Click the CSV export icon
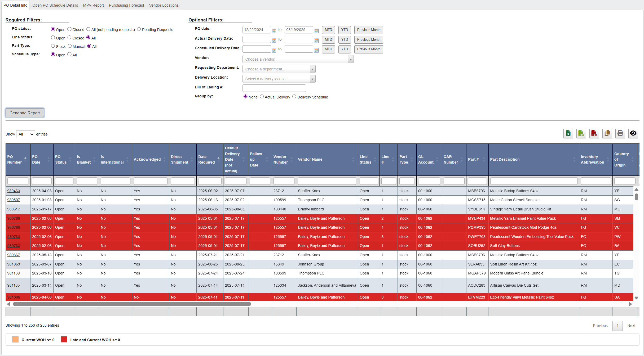 pos(581,133)
